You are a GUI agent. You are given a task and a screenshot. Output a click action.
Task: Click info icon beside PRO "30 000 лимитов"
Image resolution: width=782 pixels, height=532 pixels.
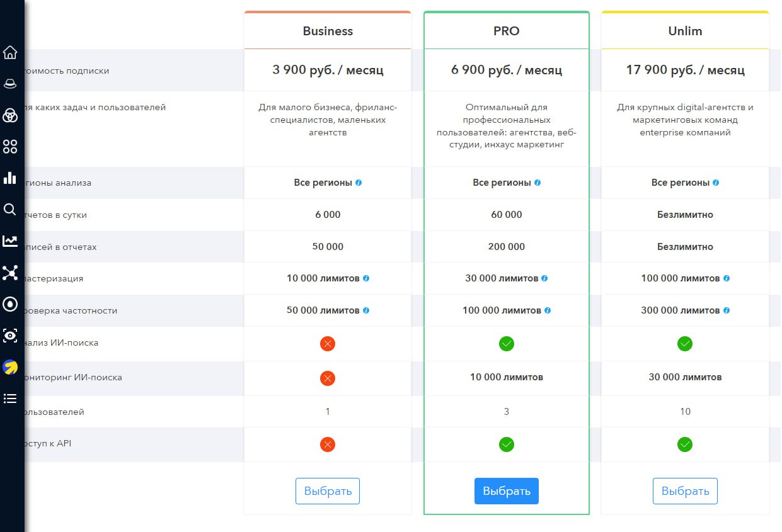point(544,278)
